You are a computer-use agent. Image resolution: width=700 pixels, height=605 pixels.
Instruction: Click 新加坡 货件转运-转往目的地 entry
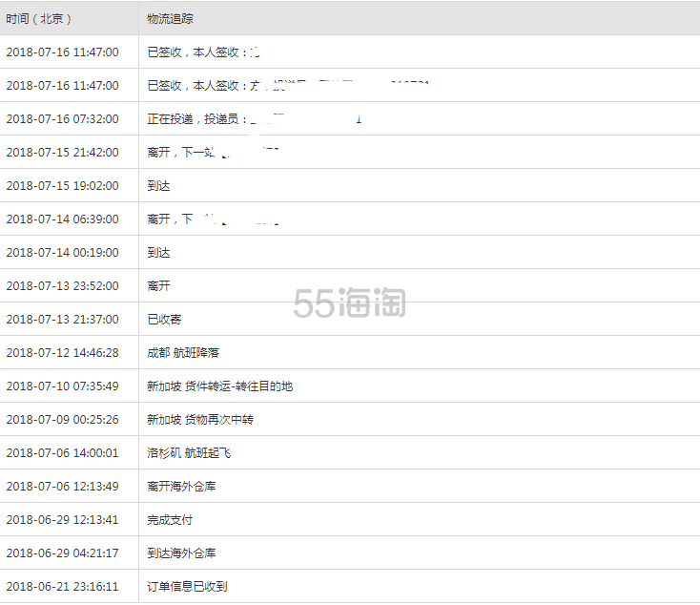pyautogui.click(x=220, y=386)
